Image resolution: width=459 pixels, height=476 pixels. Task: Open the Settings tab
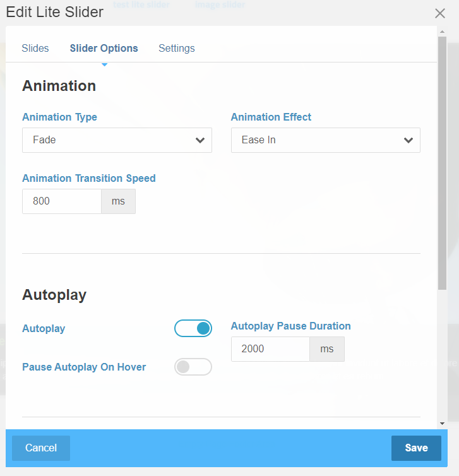pos(176,48)
